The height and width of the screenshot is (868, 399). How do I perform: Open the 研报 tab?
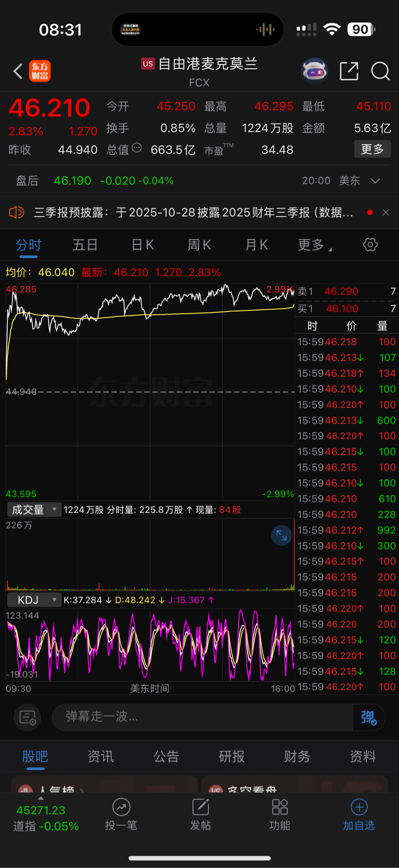[232, 756]
